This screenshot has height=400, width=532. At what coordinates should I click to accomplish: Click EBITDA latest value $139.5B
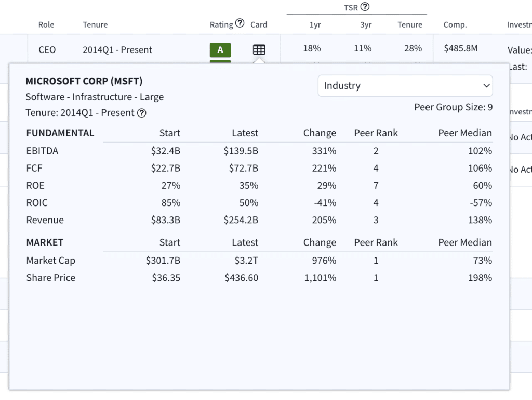pos(241,151)
